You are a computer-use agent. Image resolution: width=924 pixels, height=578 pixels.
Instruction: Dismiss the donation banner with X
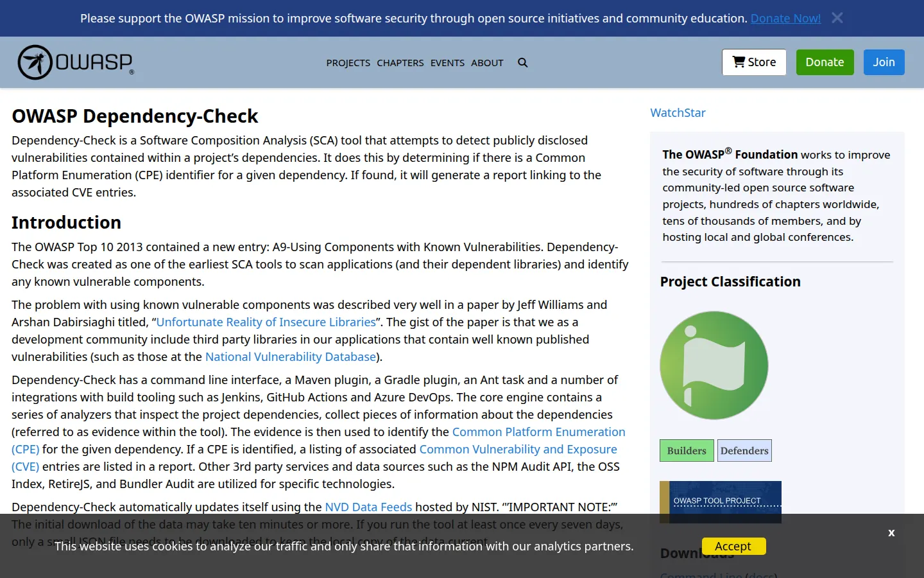click(837, 18)
